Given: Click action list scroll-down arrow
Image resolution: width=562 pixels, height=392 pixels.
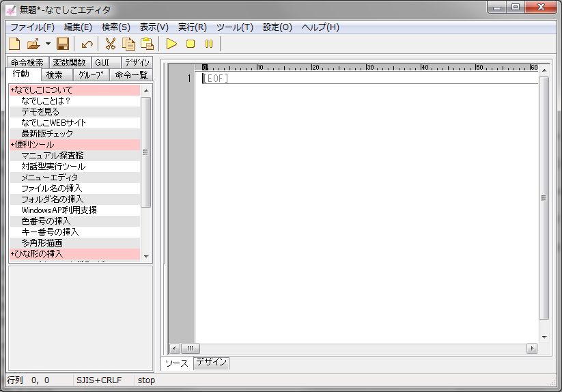Looking at the screenshot, I should [x=146, y=256].
